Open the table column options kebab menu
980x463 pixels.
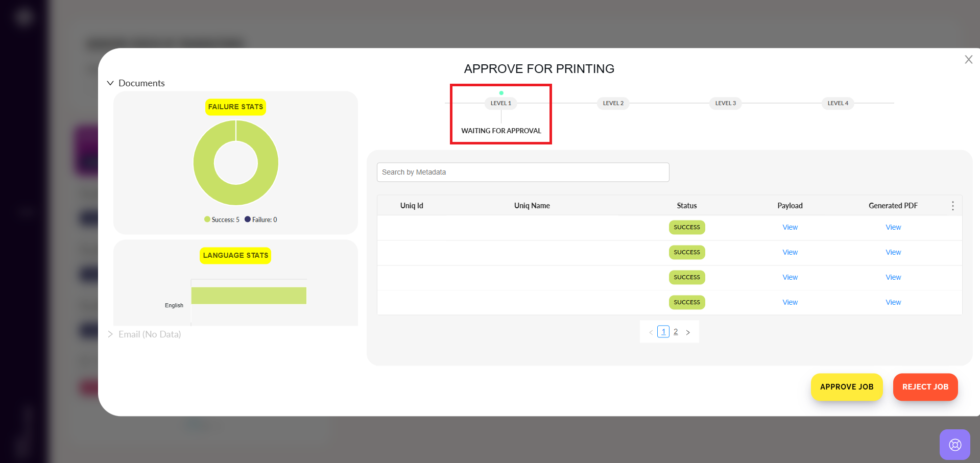952,206
